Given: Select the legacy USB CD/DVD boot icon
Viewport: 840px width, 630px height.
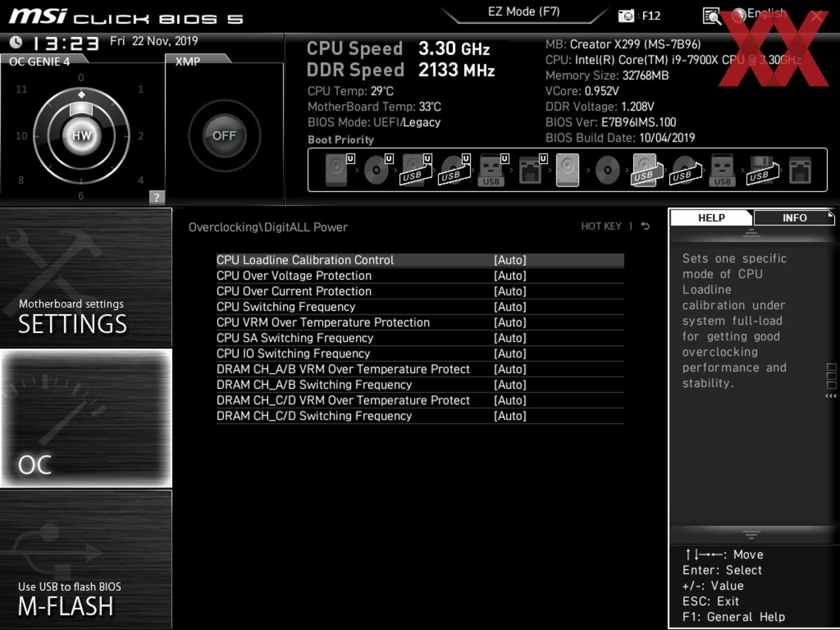Looking at the screenshot, I should point(684,170).
